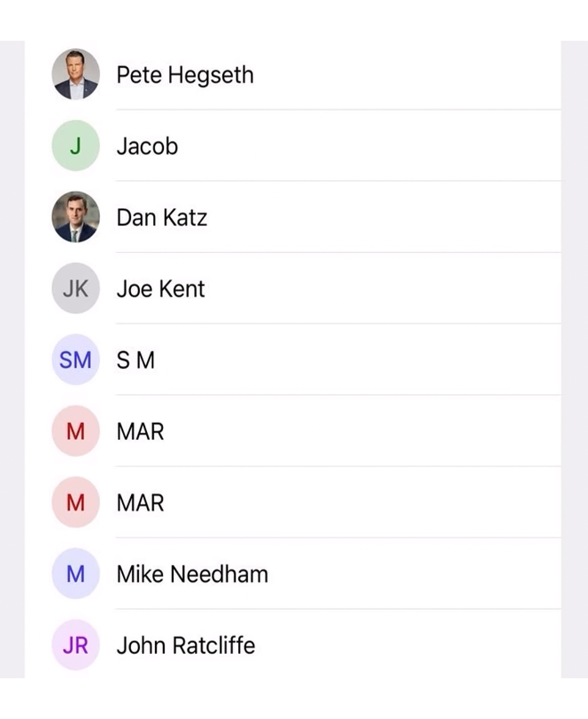The image size is (588, 719).
Task: Tap the blue M avatar for Mike Needham
Action: (x=76, y=574)
